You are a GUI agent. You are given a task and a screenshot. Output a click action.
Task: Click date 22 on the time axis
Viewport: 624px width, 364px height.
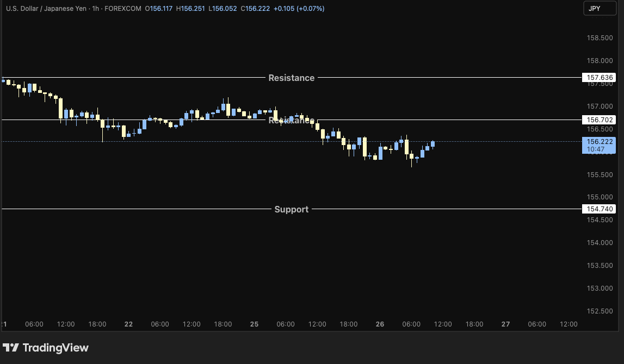coord(128,324)
